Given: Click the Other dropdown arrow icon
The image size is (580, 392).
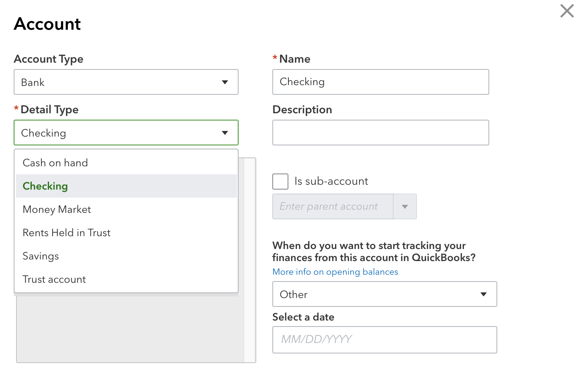Looking at the screenshot, I should (x=484, y=294).
